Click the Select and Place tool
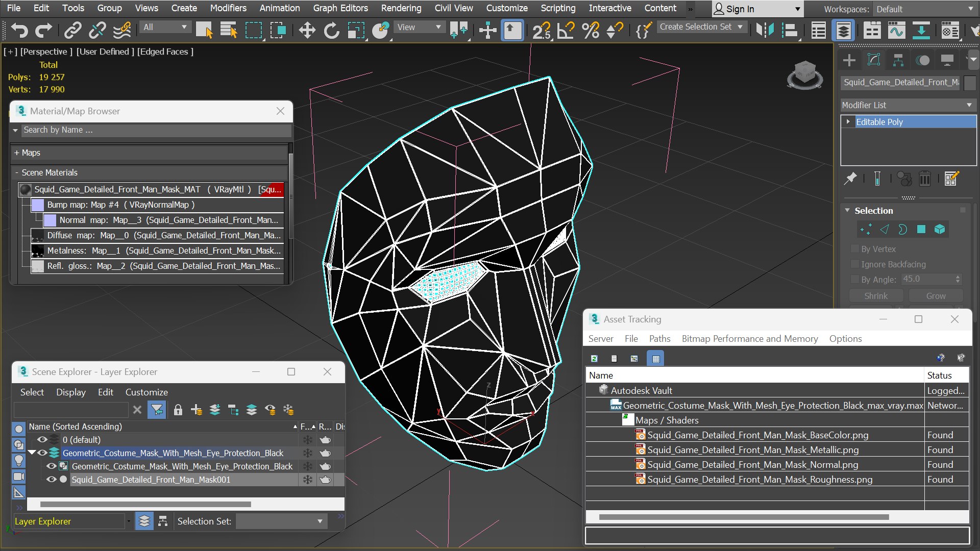The width and height of the screenshot is (980, 551). [381, 31]
